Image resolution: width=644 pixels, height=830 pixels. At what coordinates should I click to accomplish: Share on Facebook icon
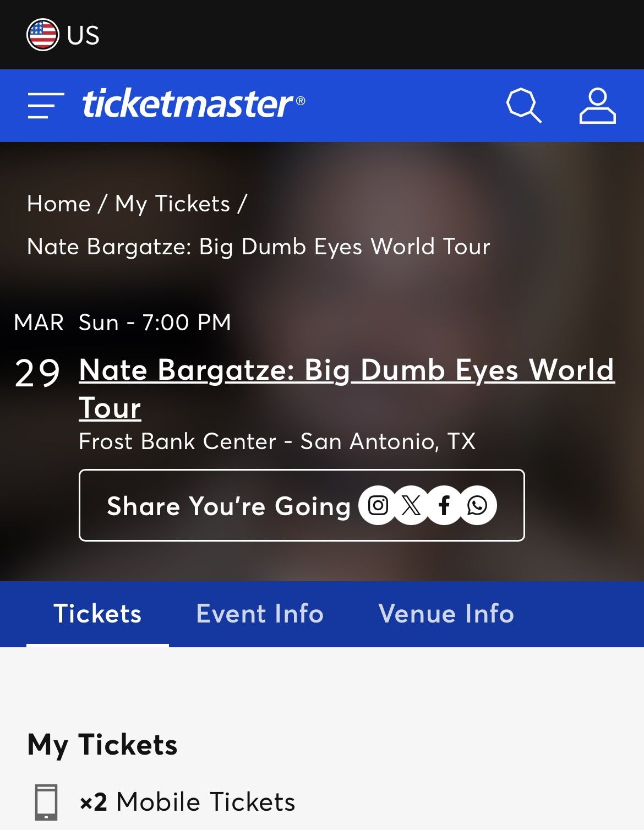pos(444,505)
